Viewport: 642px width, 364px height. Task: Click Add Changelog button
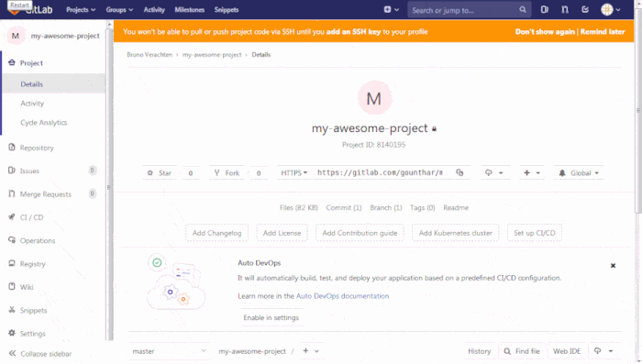(217, 233)
